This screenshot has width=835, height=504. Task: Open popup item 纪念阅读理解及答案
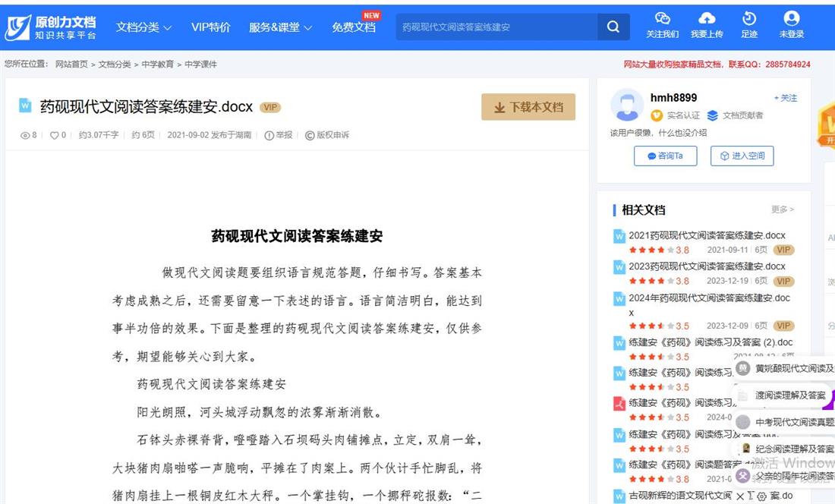pyautogui.click(x=795, y=449)
